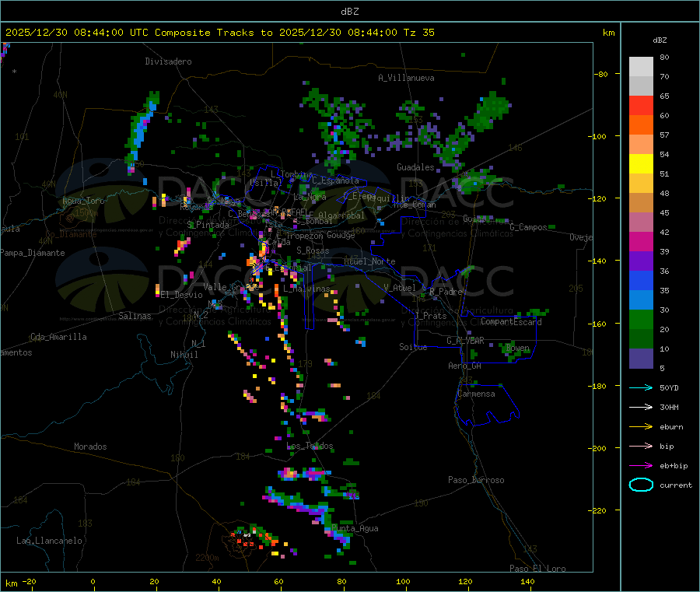Click the cyan current ellipse icon
The height and width of the screenshot is (592, 700).
[641, 485]
